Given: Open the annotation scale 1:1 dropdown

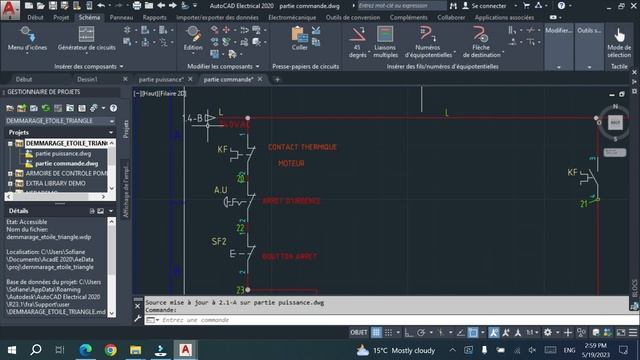Looking at the screenshot, I should pyautogui.click(x=532, y=333).
